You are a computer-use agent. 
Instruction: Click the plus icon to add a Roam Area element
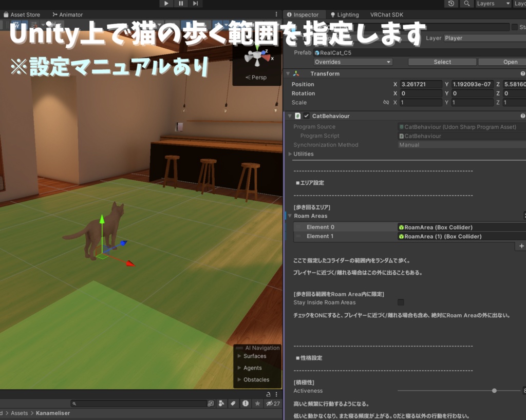(x=521, y=246)
